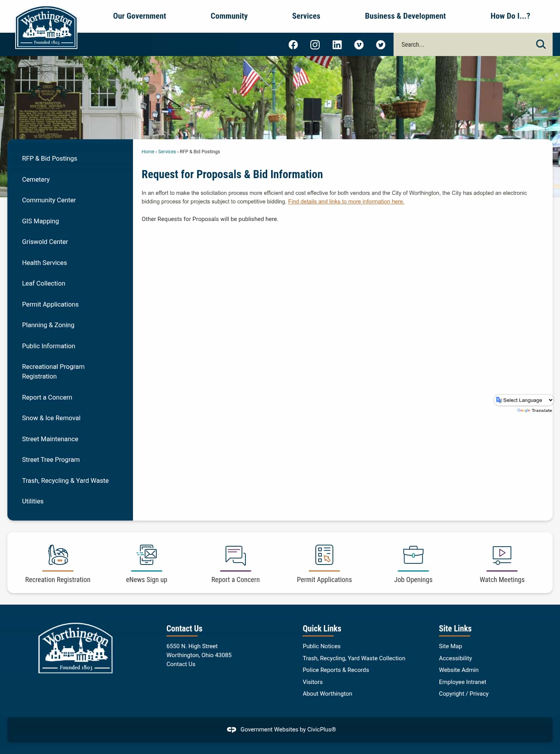Select GIS Mapping in the sidebar
The width and height of the screenshot is (560, 754).
pos(40,221)
